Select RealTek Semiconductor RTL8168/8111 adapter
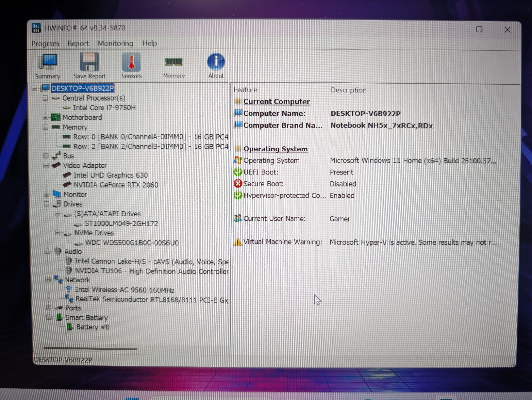 tap(152, 299)
